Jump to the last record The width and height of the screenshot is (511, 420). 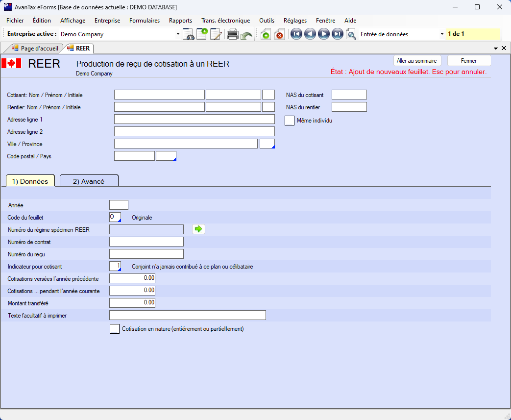(337, 34)
